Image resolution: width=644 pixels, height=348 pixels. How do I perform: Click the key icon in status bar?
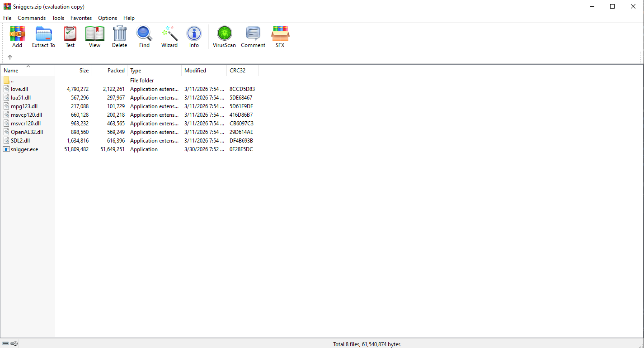tap(14, 344)
